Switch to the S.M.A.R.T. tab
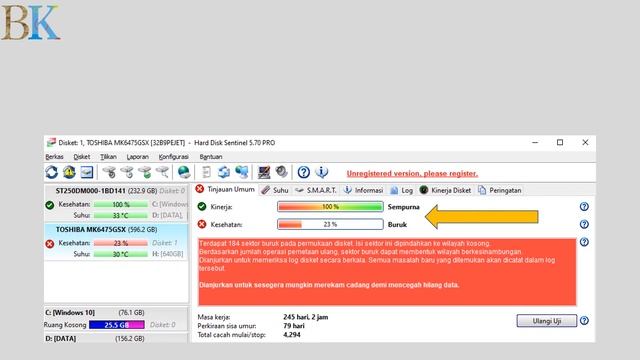This screenshot has height=360, width=640. pyautogui.click(x=316, y=190)
